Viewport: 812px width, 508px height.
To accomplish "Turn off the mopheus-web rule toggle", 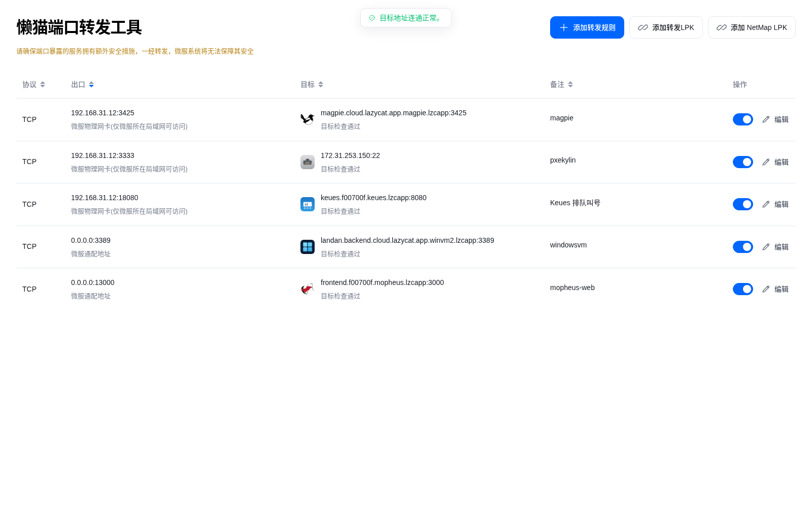I will (x=743, y=289).
